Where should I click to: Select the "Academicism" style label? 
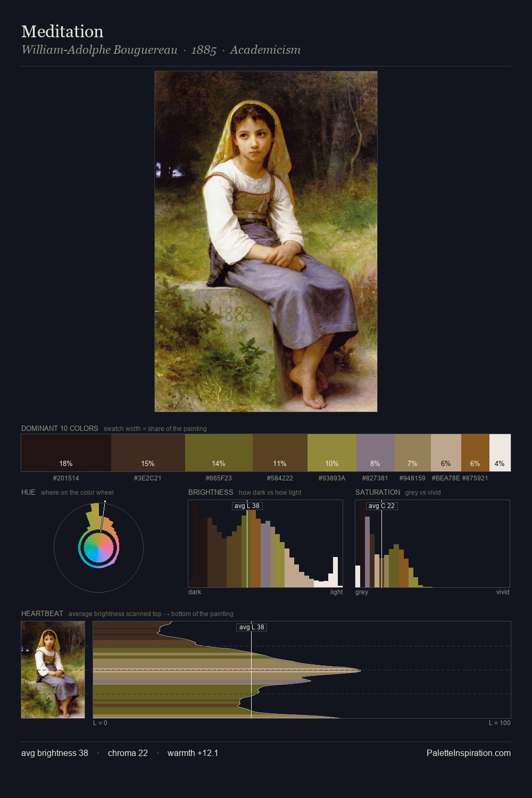[x=265, y=50]
